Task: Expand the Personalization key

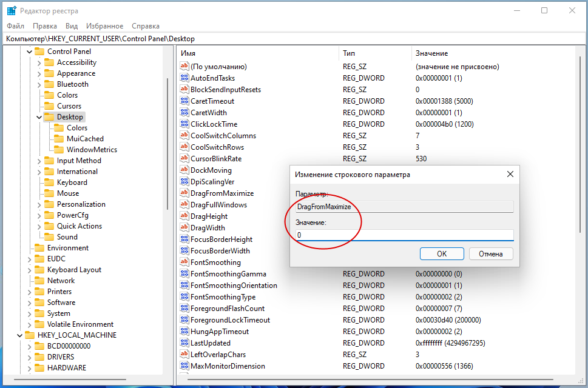Action: 39,204
